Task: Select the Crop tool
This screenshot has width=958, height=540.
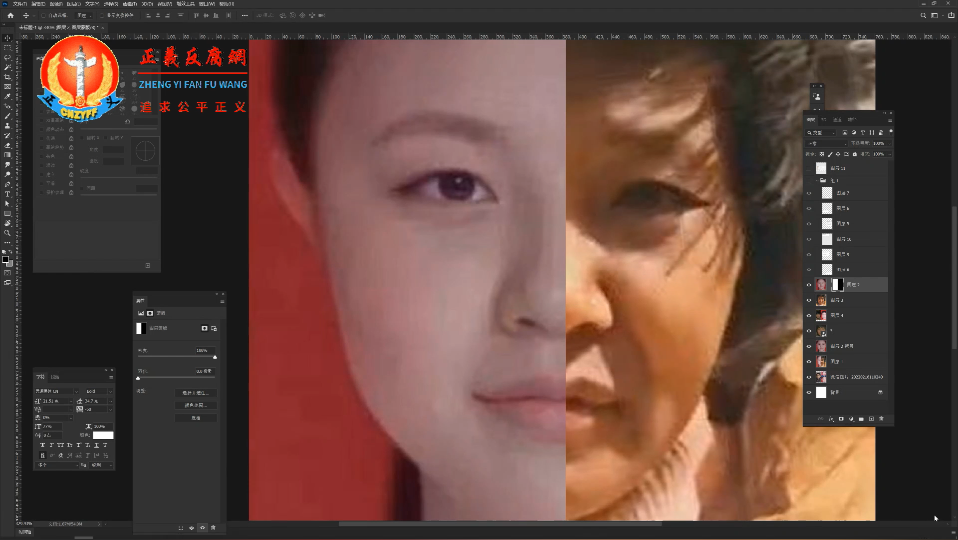Action: pyautogui.click(x=7, y=77)
